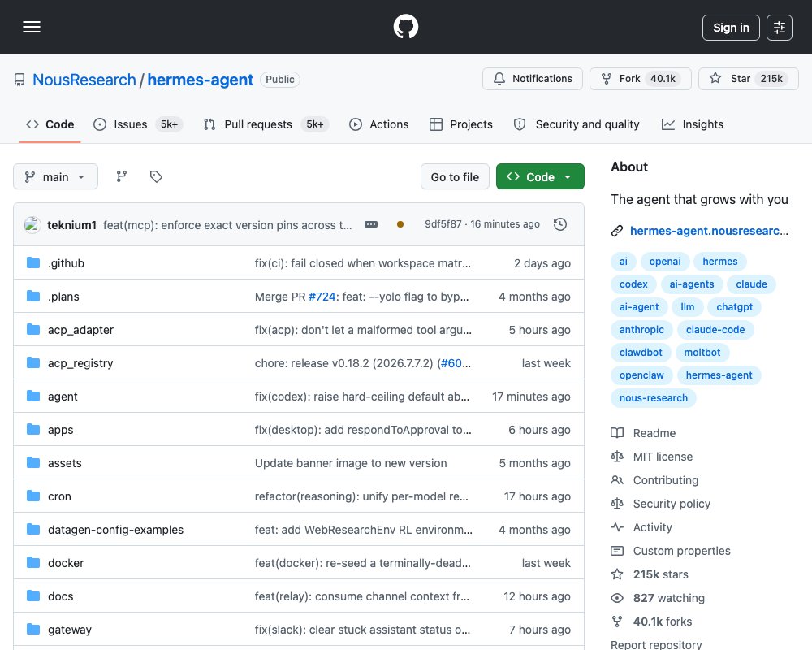This screenshot has height=650, width=812.
Task: Expand the main branch dropdown
Action: point(55,177)
